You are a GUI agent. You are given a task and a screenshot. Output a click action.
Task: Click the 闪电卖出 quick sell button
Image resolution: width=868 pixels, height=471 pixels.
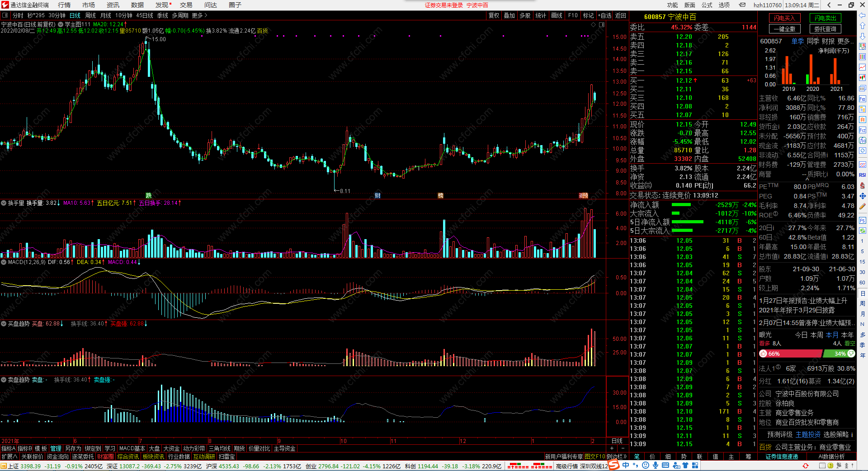(x=826, y=18)
